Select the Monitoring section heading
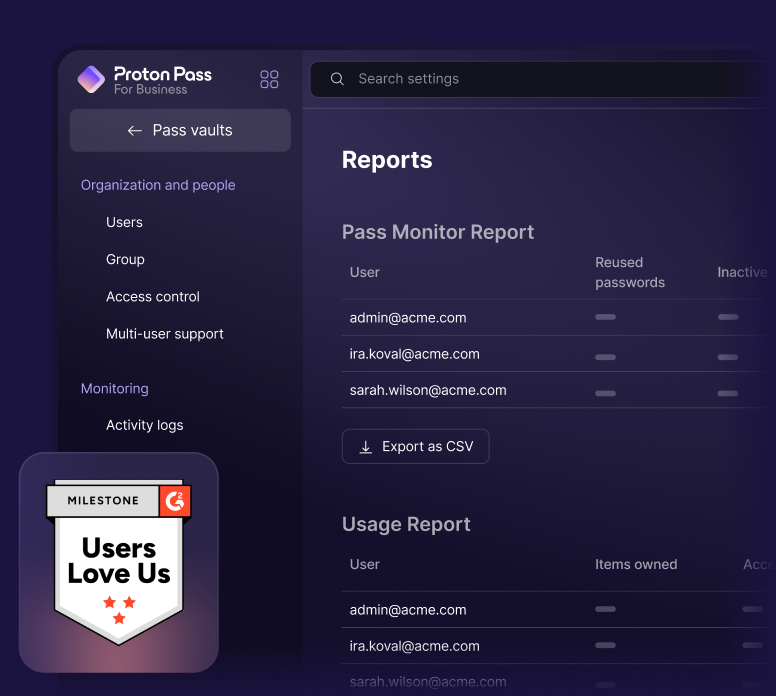This screenshot has width=776, height=696. pyautogui.click(x=115, y=389)
